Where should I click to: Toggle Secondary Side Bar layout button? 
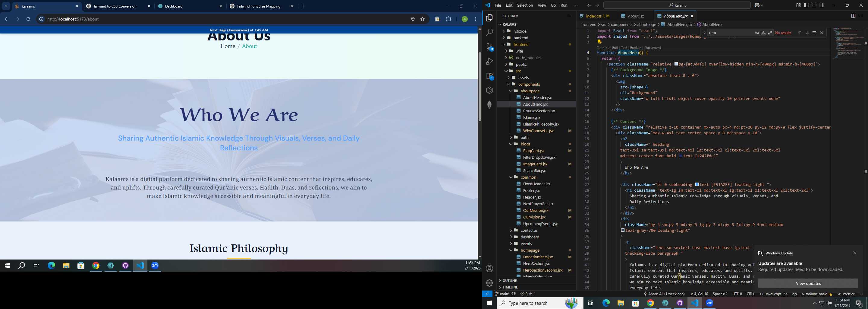(x=822, y=5)
